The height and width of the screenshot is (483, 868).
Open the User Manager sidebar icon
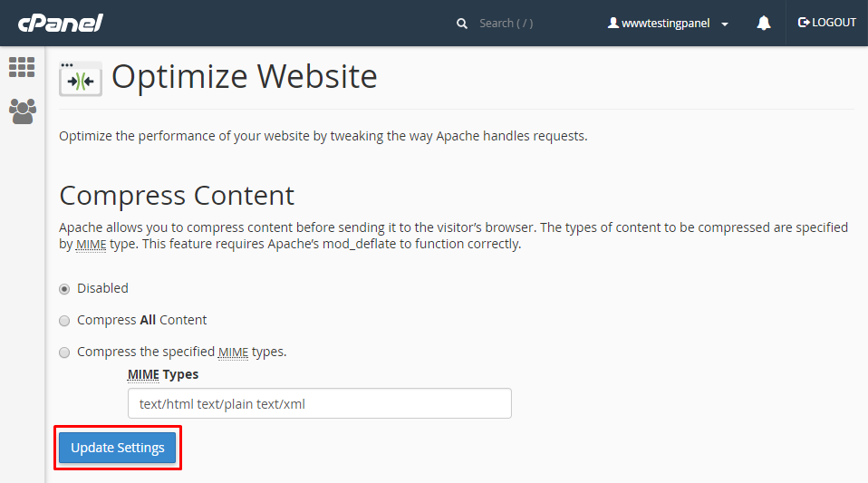pos(22,111)
